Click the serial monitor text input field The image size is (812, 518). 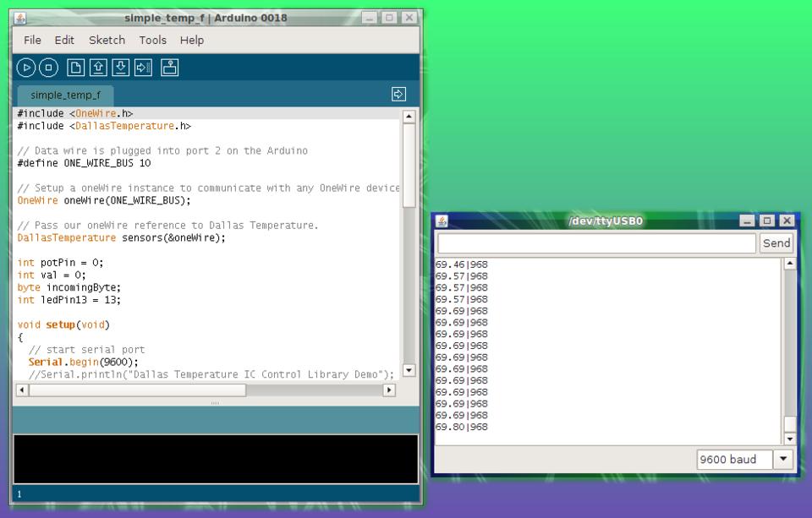pyautogui.click(x=595, y=243)
